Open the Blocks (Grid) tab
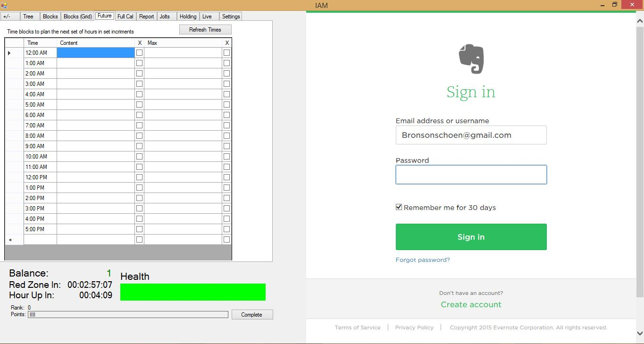Viewport: 644px width, 344px height. 78,17
